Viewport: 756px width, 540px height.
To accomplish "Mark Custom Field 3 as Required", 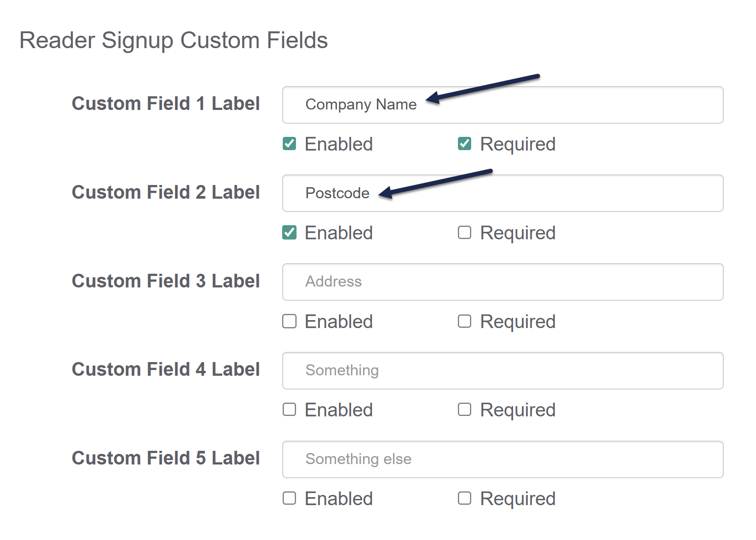I will point(465,321).
